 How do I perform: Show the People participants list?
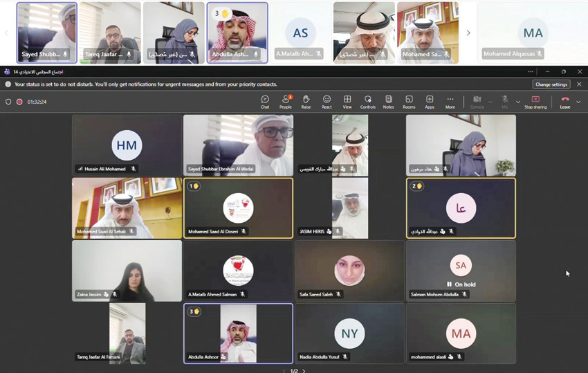click(285, 102)
